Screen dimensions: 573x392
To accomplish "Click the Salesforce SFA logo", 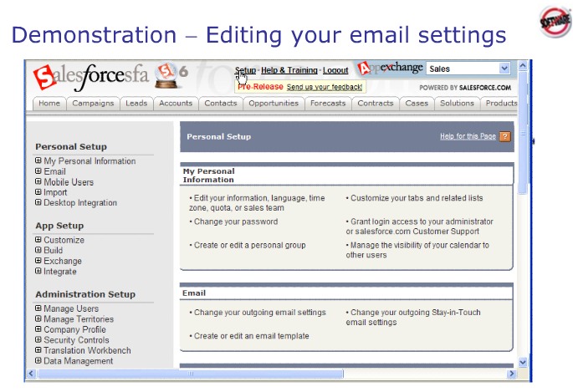I will click(92, 78).
